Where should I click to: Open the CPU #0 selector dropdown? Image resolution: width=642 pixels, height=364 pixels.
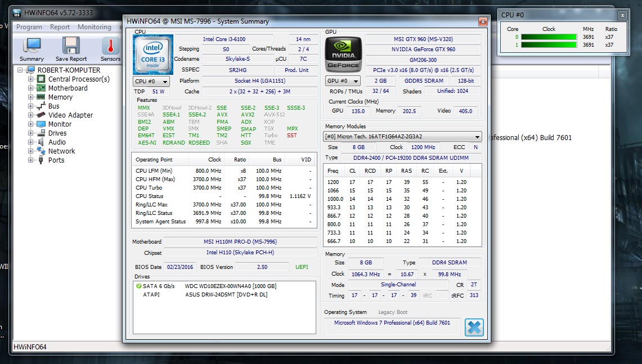coord(151,81)
